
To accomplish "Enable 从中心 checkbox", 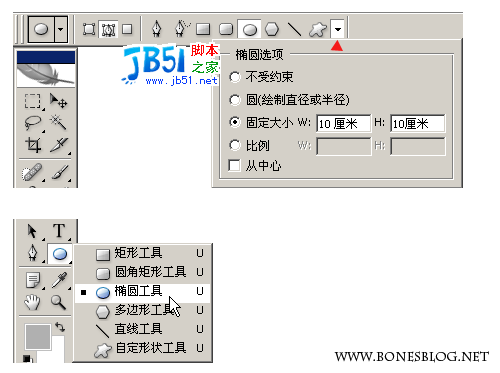I will click(234, 165).
